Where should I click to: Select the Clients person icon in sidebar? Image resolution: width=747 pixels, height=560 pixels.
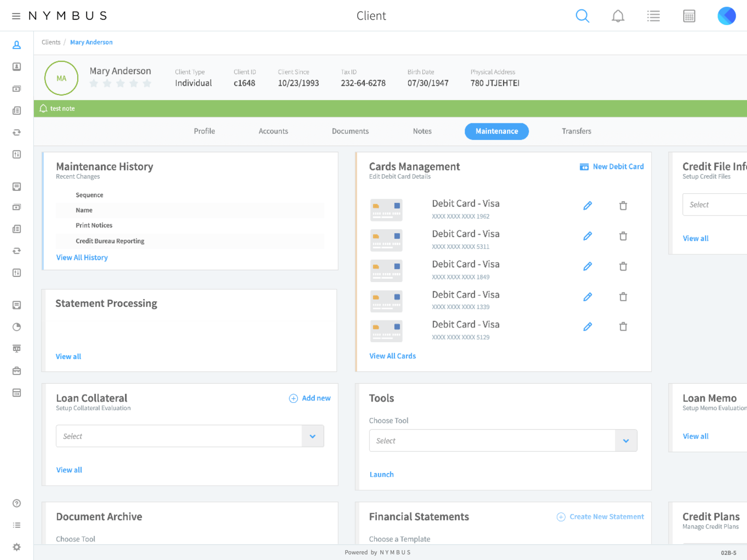tap(17, 45)
